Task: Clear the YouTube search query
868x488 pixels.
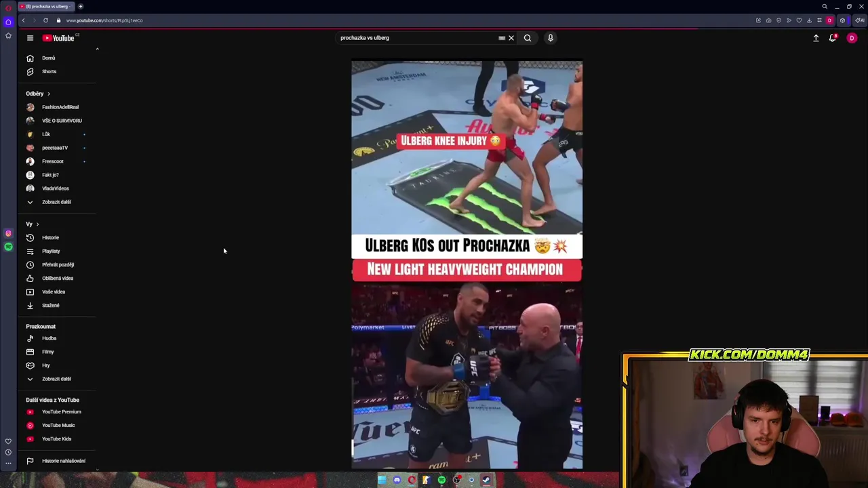Action: click(511, 38)
